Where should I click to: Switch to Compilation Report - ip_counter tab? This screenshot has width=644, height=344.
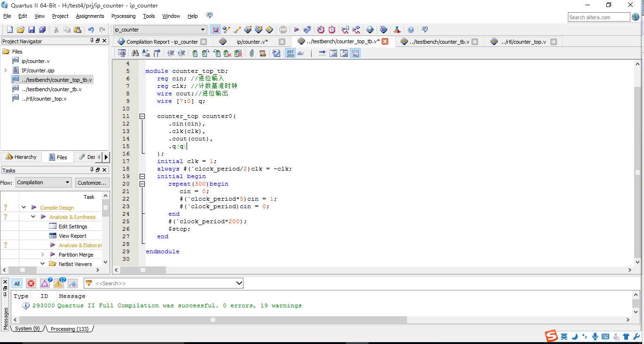162,41
